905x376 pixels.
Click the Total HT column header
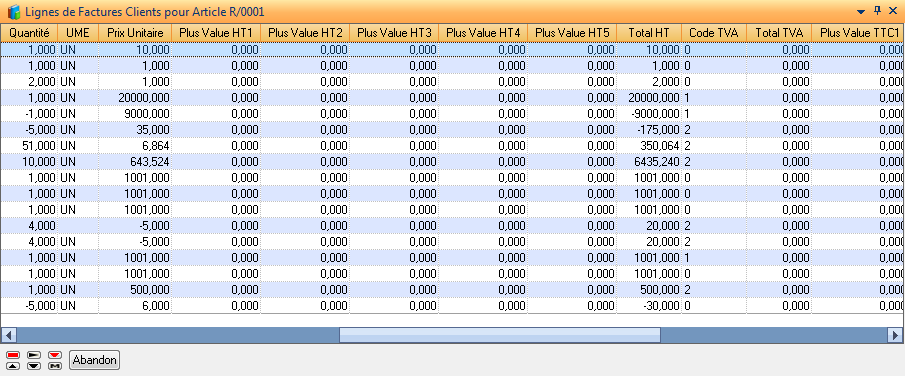pyautogui.click(x=649, y=33)
